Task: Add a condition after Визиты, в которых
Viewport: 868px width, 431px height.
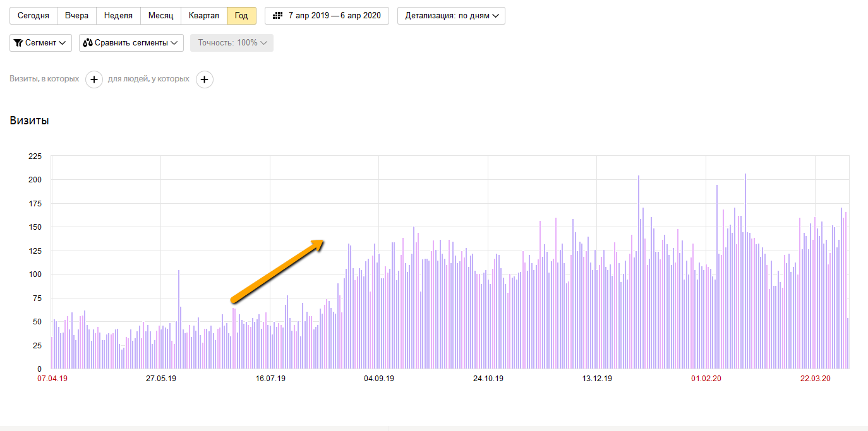Action: pyautogui.click(x=94, y=80)
